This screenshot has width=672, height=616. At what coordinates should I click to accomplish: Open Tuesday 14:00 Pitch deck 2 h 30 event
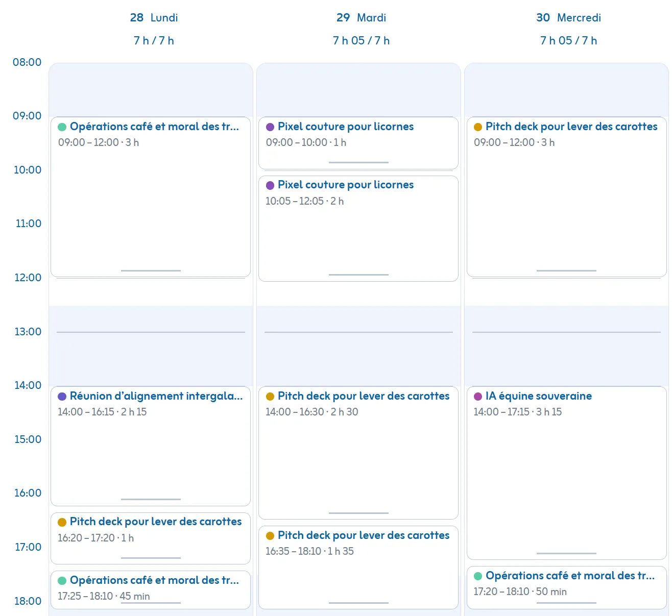358,453
